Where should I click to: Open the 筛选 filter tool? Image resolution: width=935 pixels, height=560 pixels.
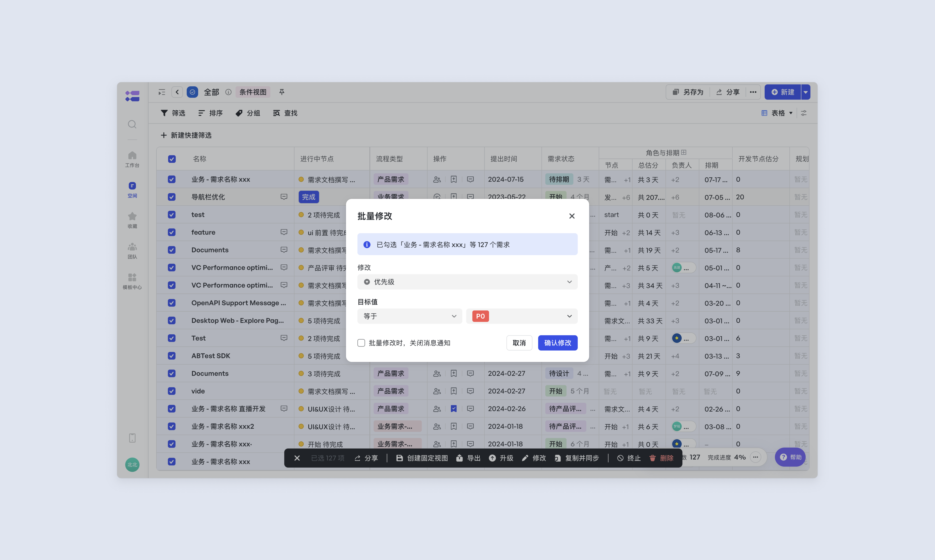coord(173,113)
